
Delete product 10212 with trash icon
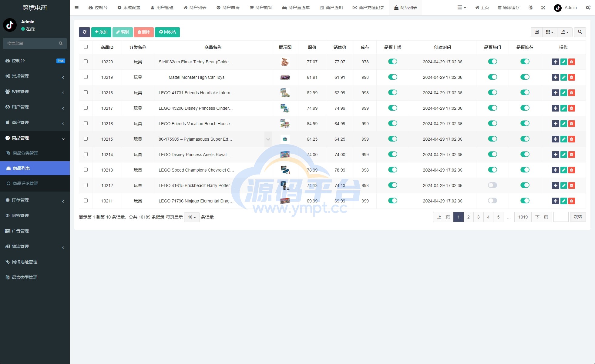coord(572,185)
